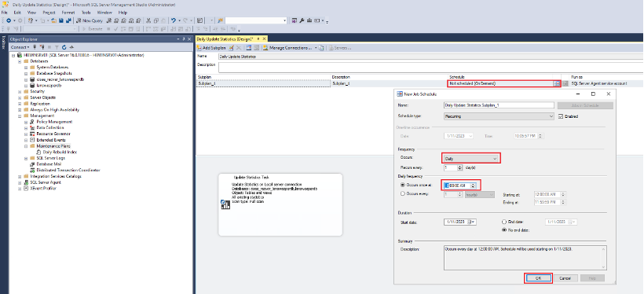This screenshot has height=294, width=644.
Task: Click Connect Object Explorer plug icon
Action: pyautogui.click(x=35, y=47)
